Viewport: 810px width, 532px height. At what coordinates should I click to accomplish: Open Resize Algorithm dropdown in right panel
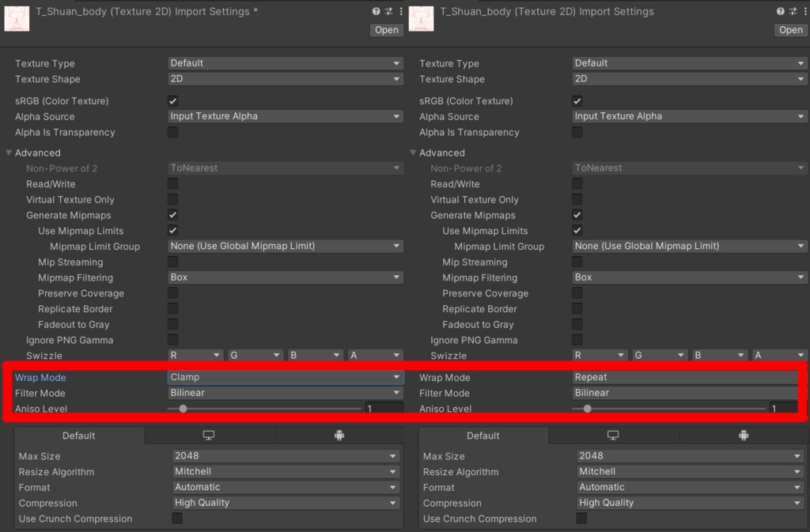click(x=691, y=471)
